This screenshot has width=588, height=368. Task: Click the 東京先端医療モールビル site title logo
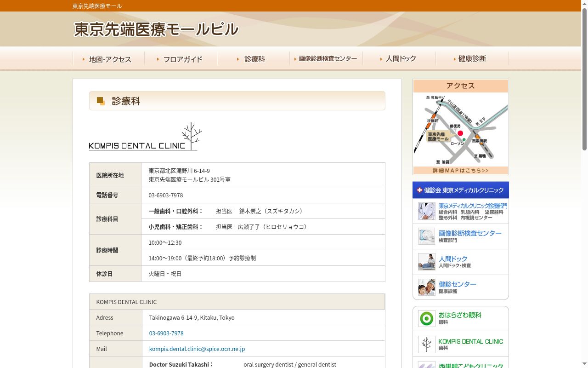pyautogui.click(x=156, y=29)
